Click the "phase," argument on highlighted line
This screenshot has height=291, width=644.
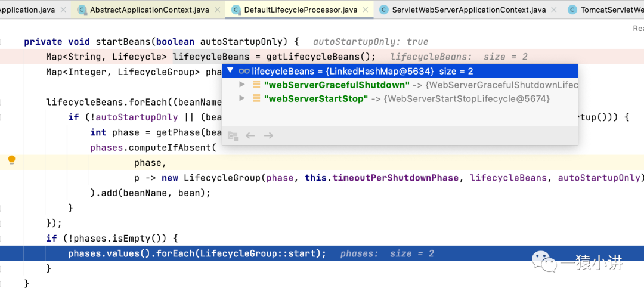(150, 163)
